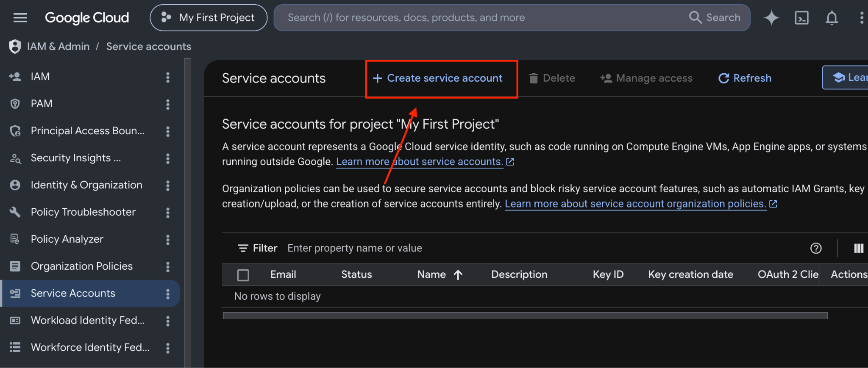The height and width of the screenshot is (368, 868).
Task: Click the IAM & Admin shield icon
Action: (15, 47)
